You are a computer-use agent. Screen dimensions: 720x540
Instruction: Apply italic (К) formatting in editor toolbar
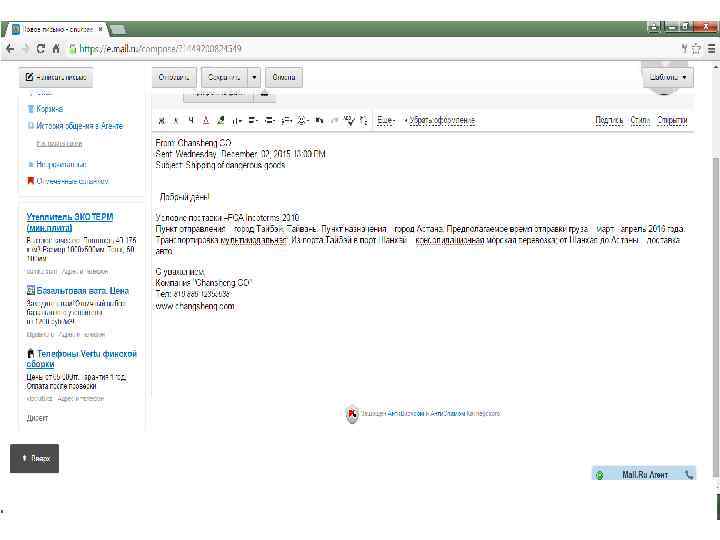point(176,121)
